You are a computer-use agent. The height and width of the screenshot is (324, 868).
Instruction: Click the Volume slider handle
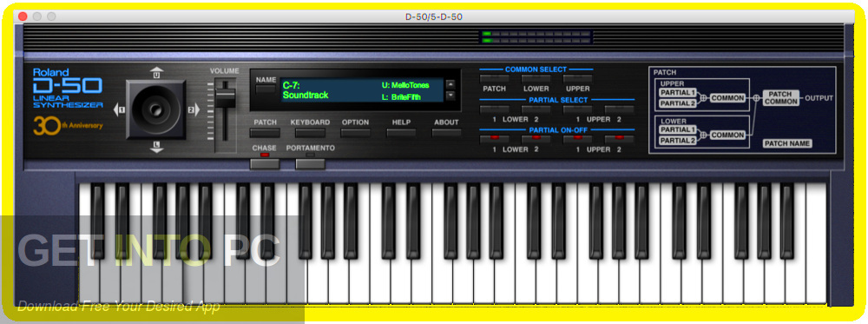pyautogui.click(x=226, y=98)
